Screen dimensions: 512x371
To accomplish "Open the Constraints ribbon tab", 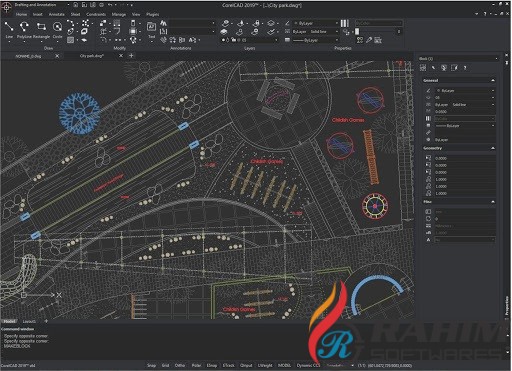I will click(96, 14).
